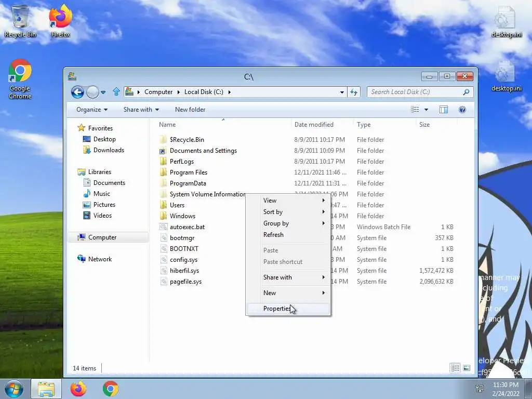This screenshot has height=399, width=532.
Task: Switch to details view in status bar
Action: (x=455, y=368)
